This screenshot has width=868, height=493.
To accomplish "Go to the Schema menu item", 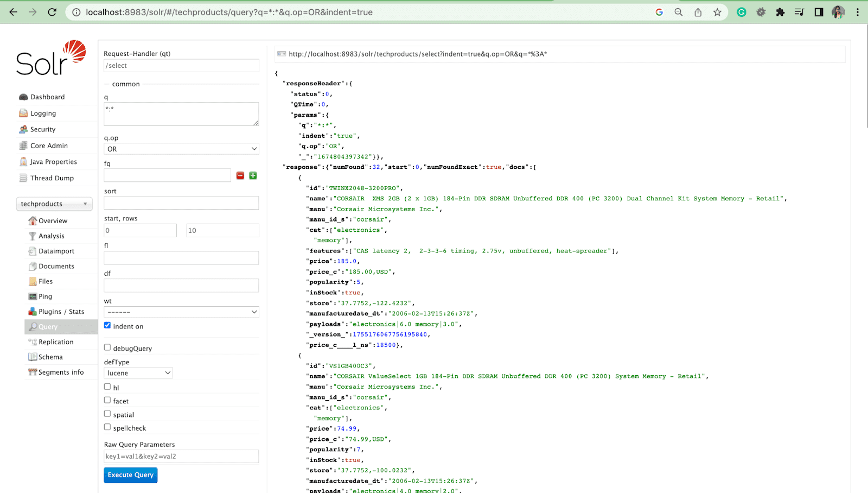I will [x=50, y=357].
